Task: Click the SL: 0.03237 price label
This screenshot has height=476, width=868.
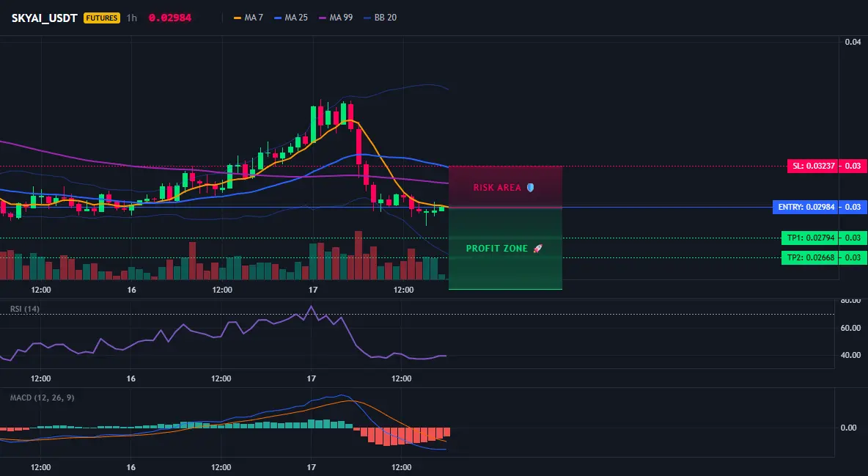Action: (x=812, y=166)
